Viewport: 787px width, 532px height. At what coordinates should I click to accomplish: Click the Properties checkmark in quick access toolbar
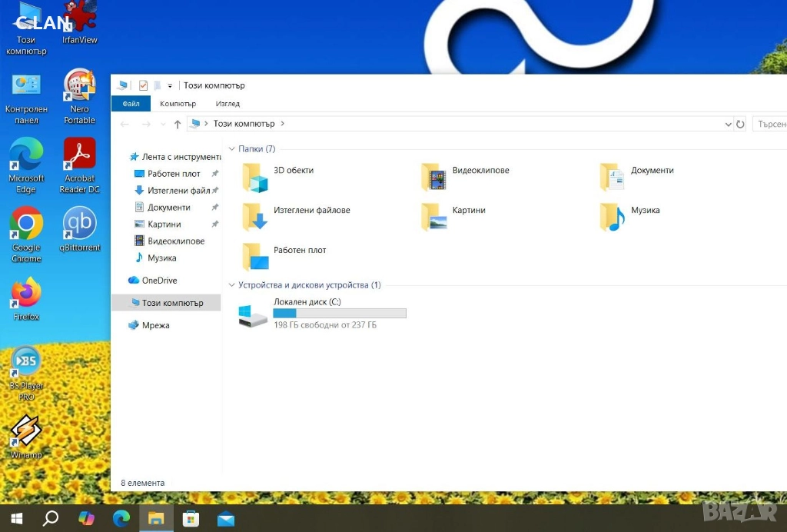pos(143,85)
